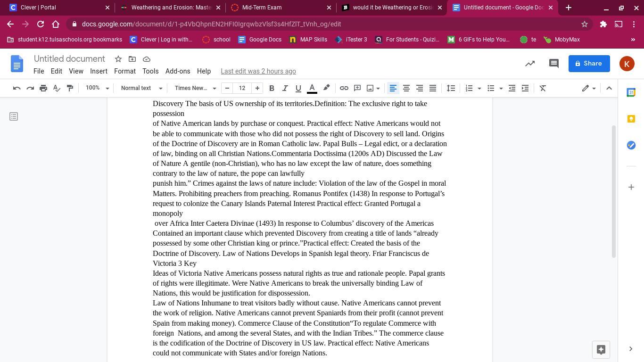Open Last edit was 2 hours ago link
Image resolution: width=644 pixels, height=362 pixels.
pos(258,71)
